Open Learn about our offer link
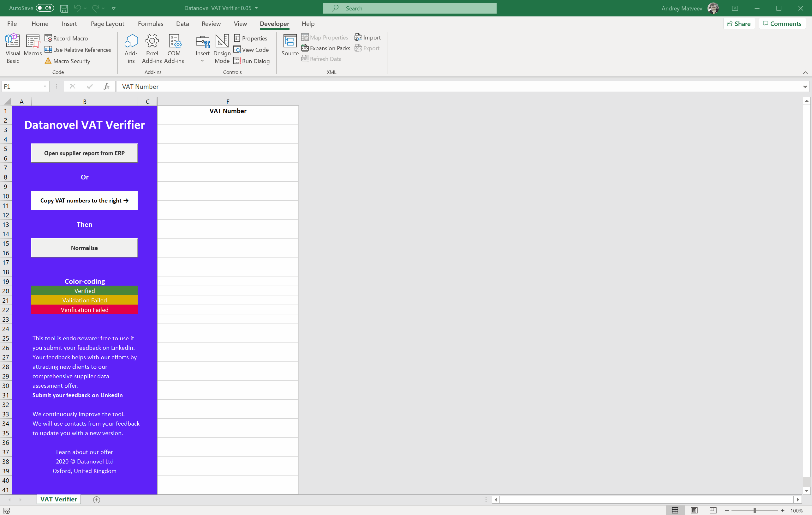Viewport: 812px width, 515px height. pos(84,452)
